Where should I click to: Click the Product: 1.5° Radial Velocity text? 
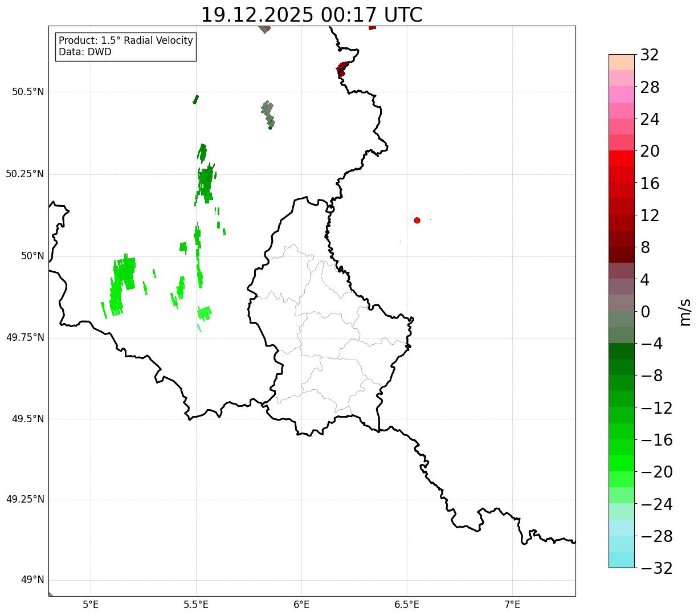126,41
